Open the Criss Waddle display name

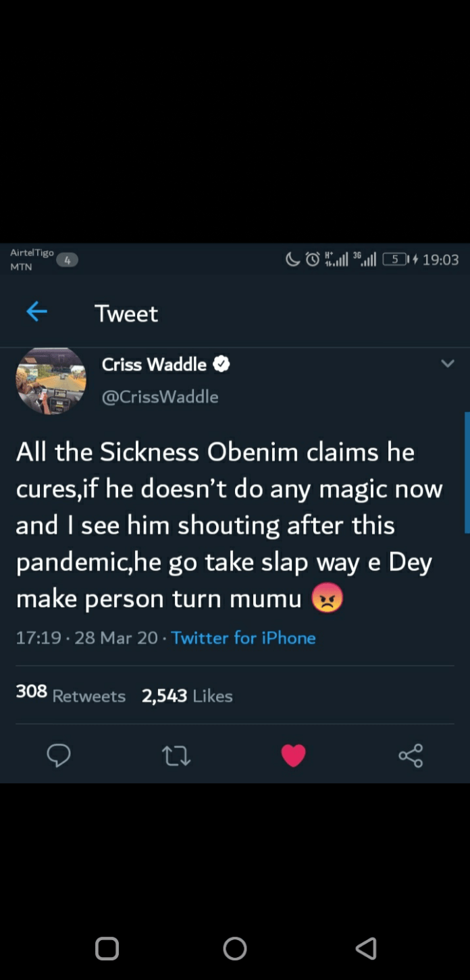click(x=154, y=364)
